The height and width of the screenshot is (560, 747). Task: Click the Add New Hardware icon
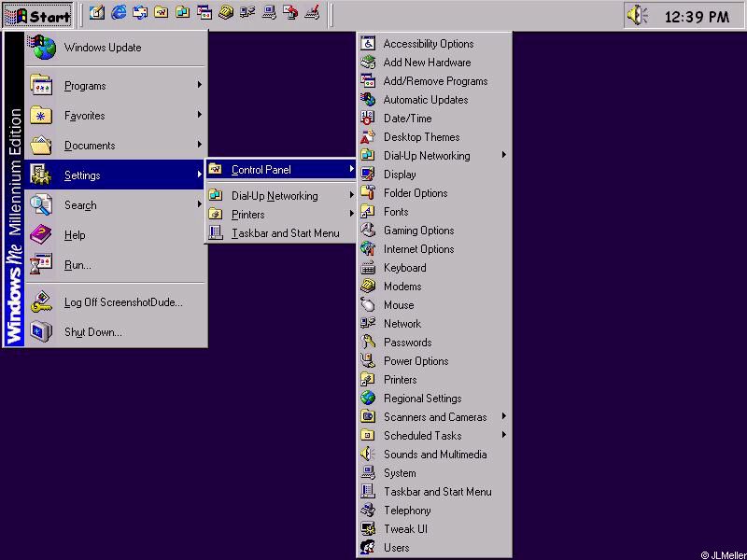tap(368, 62)
